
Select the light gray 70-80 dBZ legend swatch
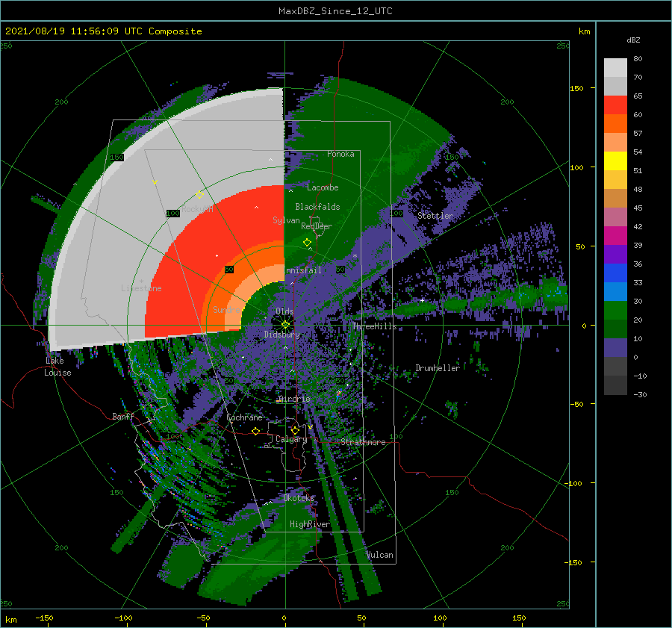click(615, 68)
